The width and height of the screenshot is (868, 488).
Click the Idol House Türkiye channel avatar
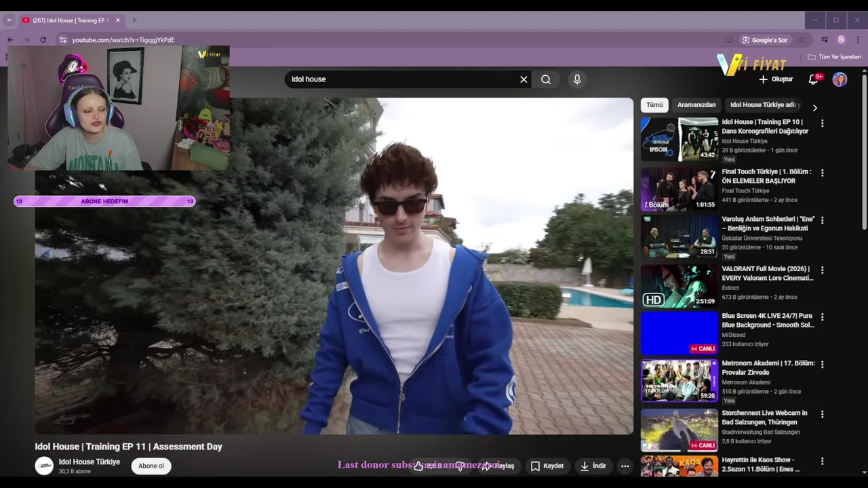(44, 466)
